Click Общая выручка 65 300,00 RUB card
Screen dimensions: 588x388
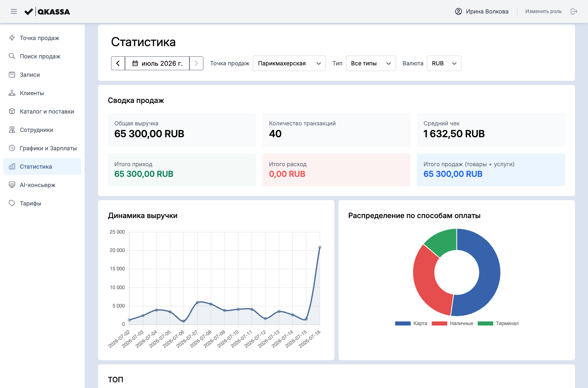tap(182, 130)
